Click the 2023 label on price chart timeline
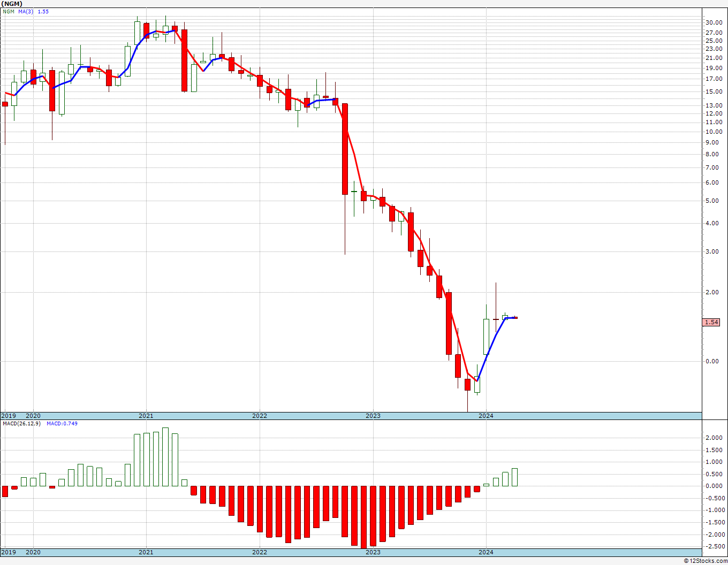The image size is (728, 565). [x=373, y=416]
